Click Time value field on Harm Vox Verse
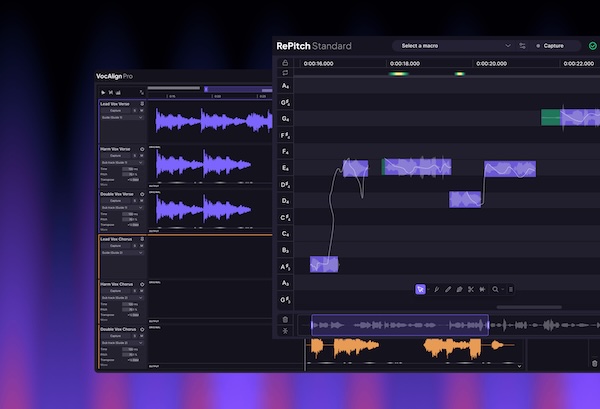The width and height of the screenshot is (600, 409). tap(130, 169)
